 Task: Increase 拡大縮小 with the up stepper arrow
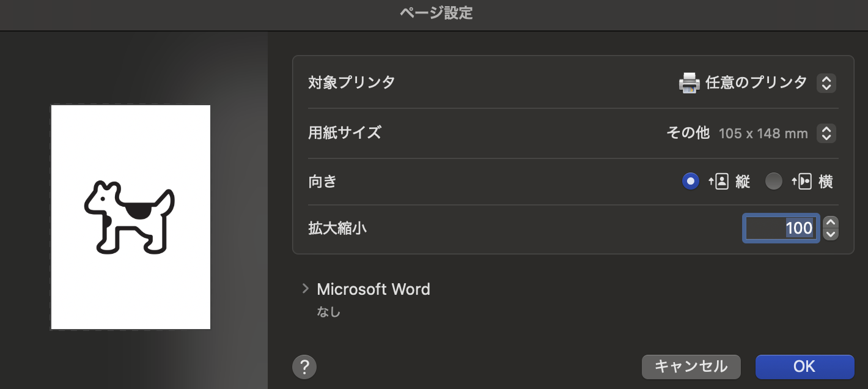(830, 223)
